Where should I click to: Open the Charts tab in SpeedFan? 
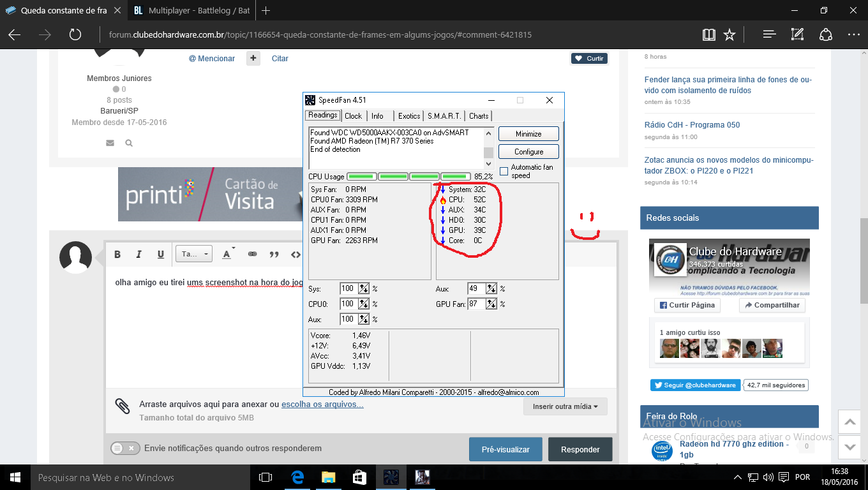[479, 116]
